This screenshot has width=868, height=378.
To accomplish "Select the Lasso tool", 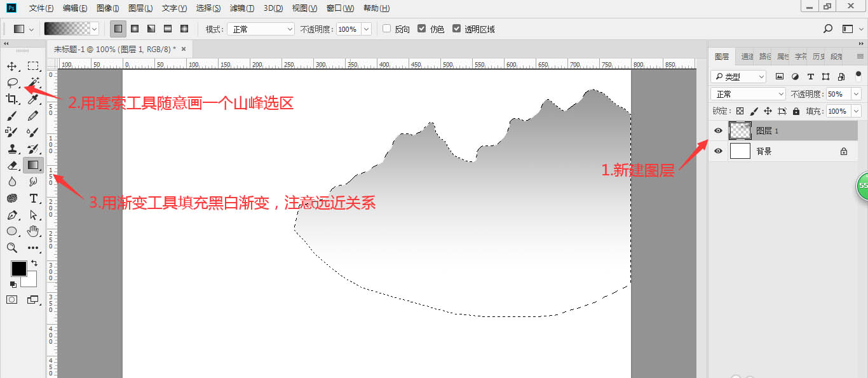I will coord(11,82).
